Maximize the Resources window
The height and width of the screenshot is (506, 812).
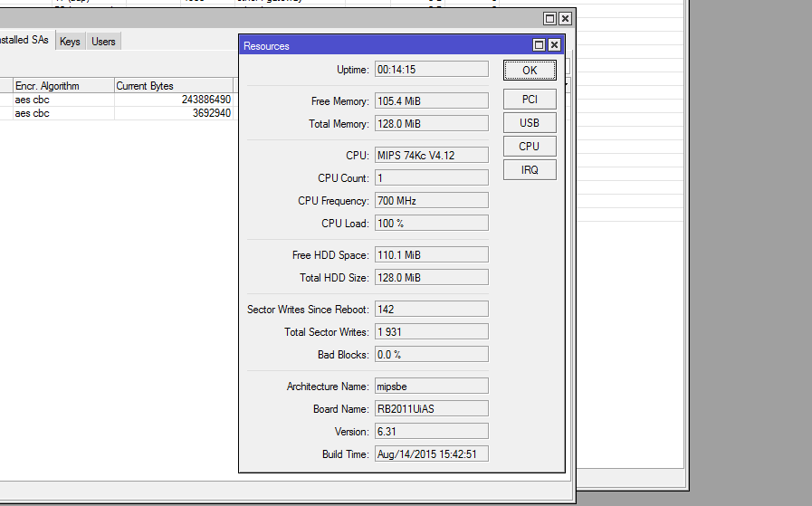click(540, 45)
